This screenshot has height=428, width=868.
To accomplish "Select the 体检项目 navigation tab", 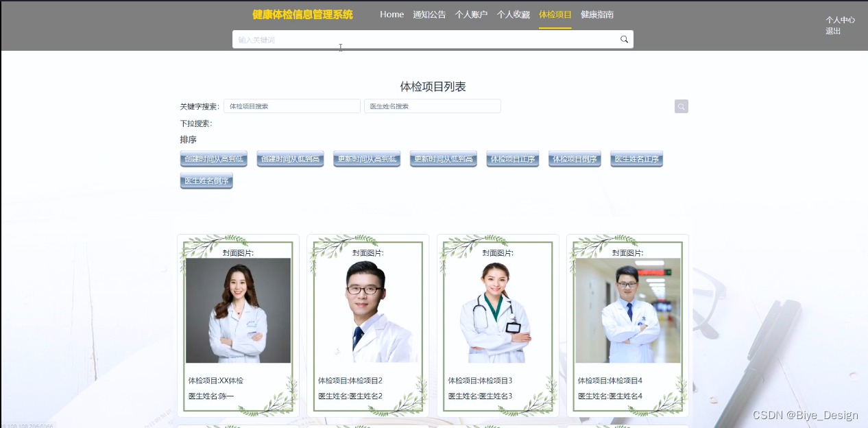I will click(x=555, y=14).
